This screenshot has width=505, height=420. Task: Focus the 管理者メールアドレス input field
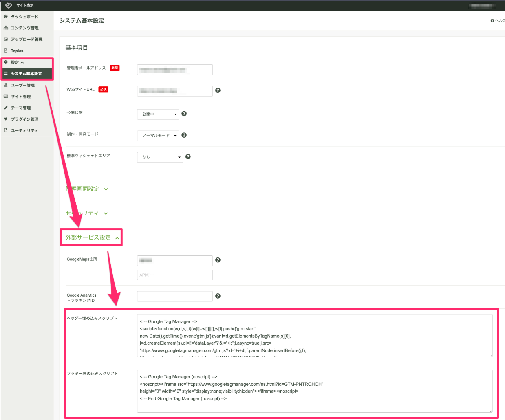pos(175,70)
